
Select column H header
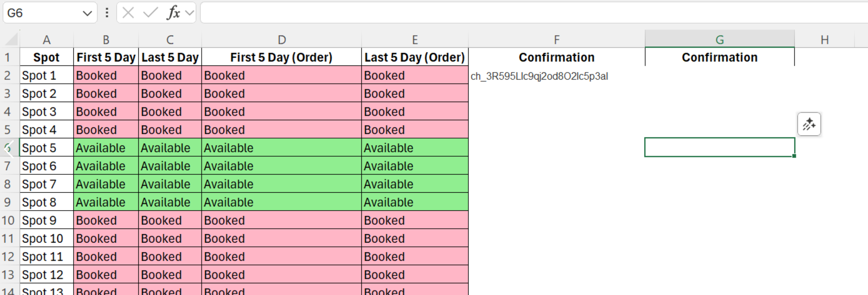click(824, 40)
